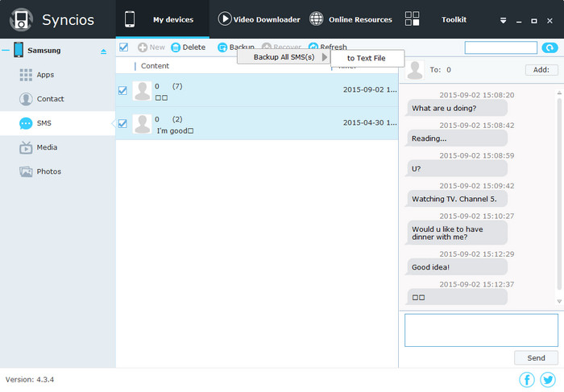The height and width of the screenshot is (392, 564).
Task: Click the What are u doing? message
Action: pyautogui.click(x=457, y=108)
